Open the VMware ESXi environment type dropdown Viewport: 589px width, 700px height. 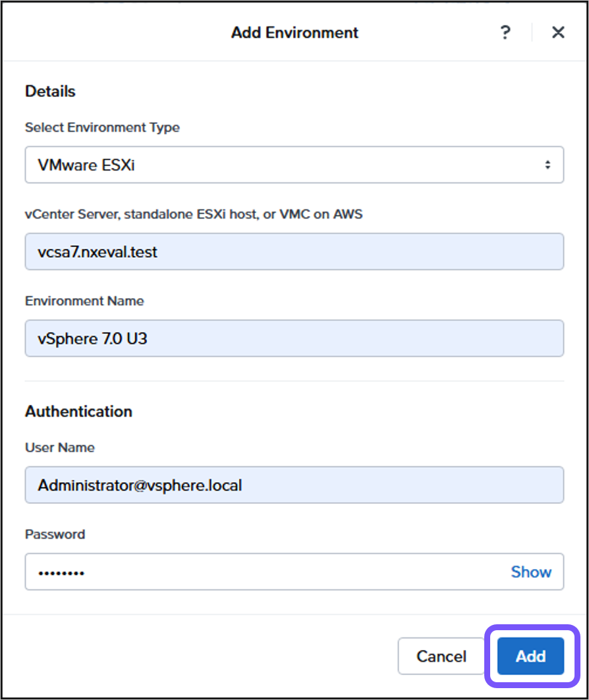coord(294,165)
